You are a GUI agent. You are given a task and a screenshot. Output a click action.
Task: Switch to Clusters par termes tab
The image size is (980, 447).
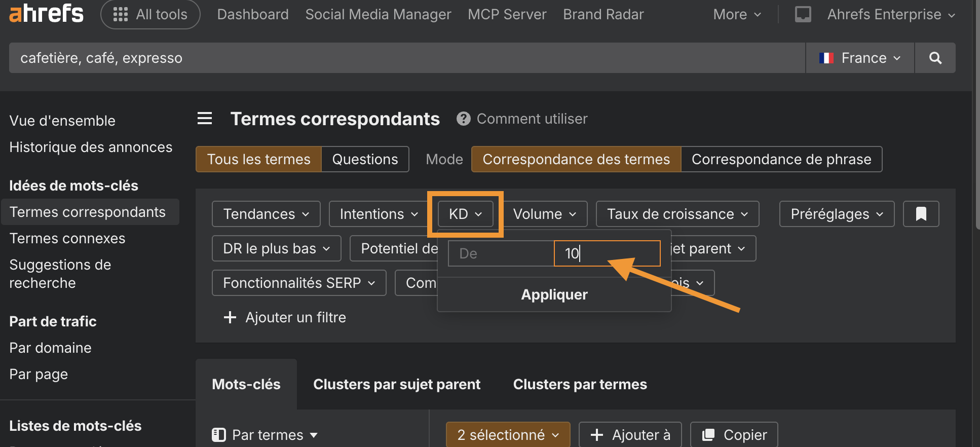[x=580, y=384]
